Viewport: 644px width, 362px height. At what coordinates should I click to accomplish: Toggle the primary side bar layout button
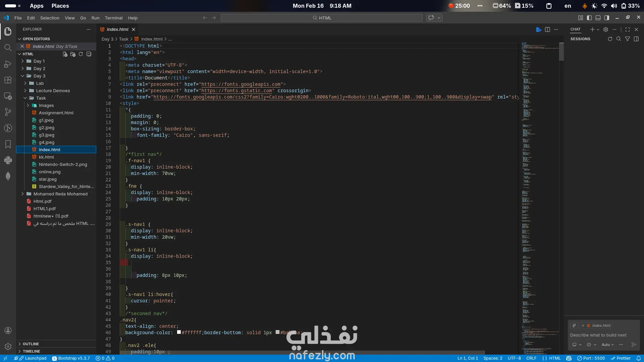(x=589, y=18)
